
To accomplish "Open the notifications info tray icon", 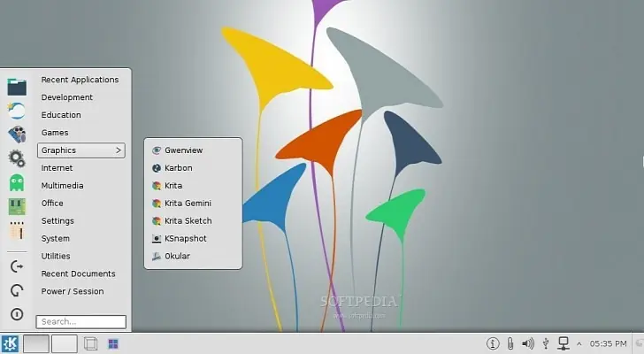I will [x=493, y=343].
